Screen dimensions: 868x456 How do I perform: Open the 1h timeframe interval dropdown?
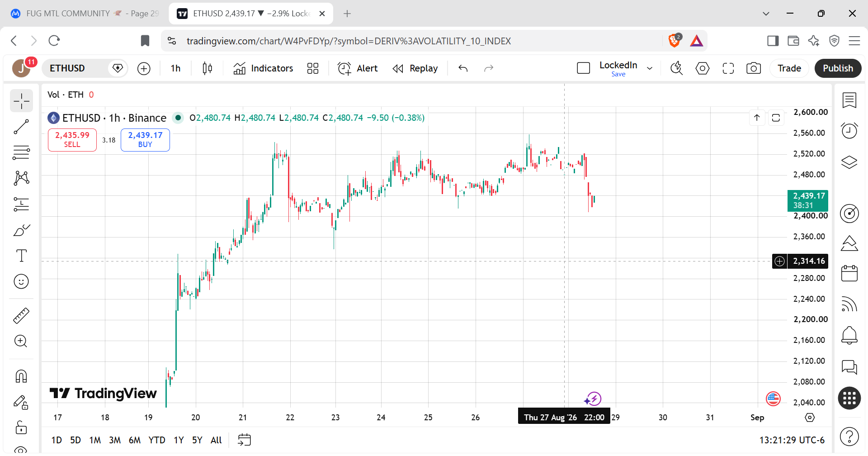175,68
